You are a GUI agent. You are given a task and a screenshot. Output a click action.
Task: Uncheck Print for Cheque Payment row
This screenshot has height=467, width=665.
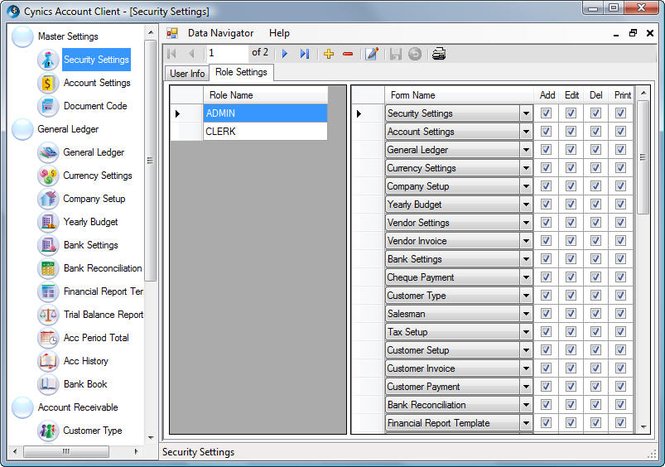(x=620, y=277)
